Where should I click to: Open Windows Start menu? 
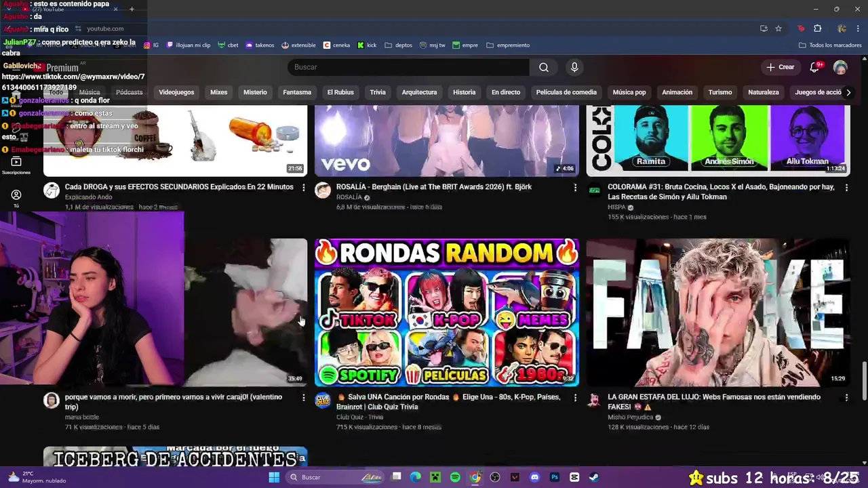pos(274,477)
